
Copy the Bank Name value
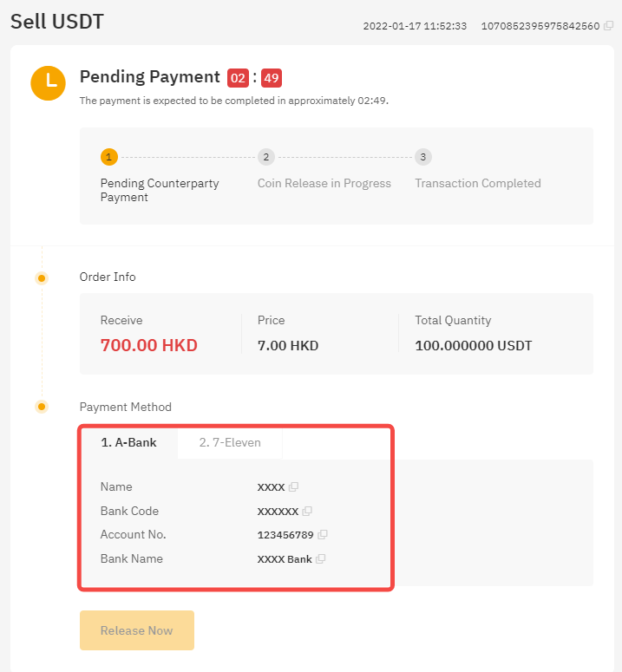point(321,559)
